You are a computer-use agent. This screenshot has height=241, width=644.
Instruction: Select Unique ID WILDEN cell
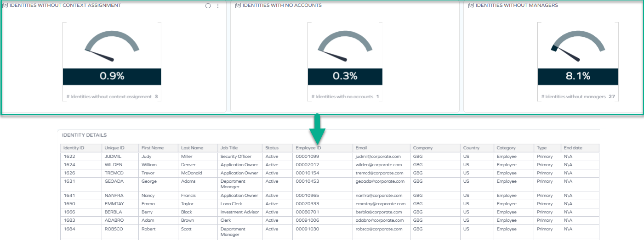pos(120,165)
